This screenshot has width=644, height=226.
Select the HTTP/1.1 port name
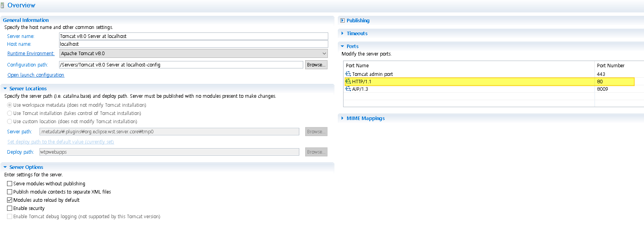[362, 81]
